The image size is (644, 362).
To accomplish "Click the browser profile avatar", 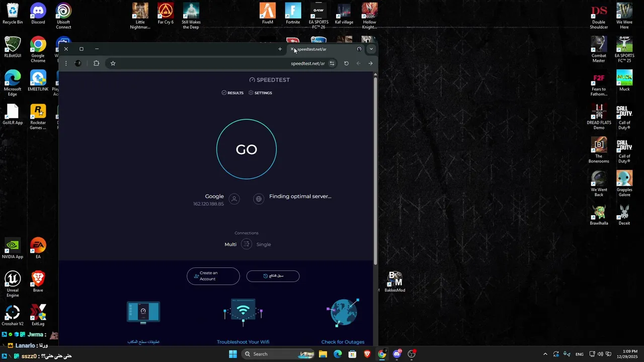I will pos(78,63).
